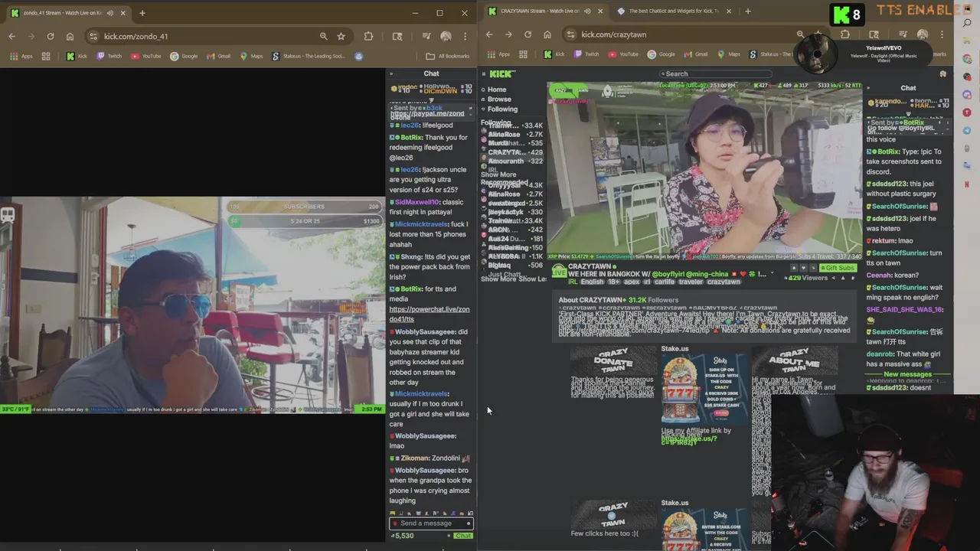Open the powerchat.live/zondo41/tts chat link
The height and width of the screenshot is (551, 980).
429,314
